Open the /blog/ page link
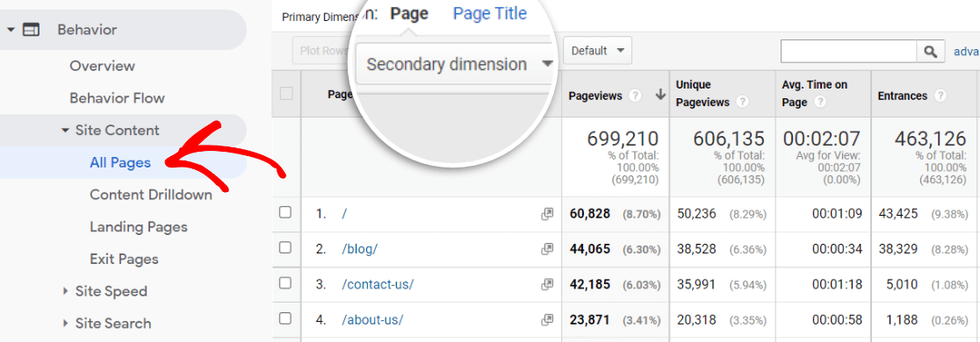The image size is (980, 342). [x=360, y=249]
